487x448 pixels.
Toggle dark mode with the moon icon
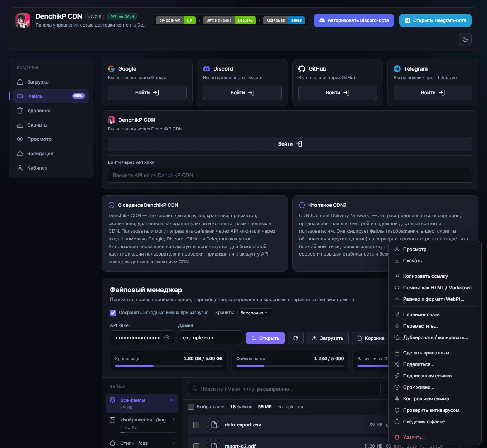[x=465, y=39]
